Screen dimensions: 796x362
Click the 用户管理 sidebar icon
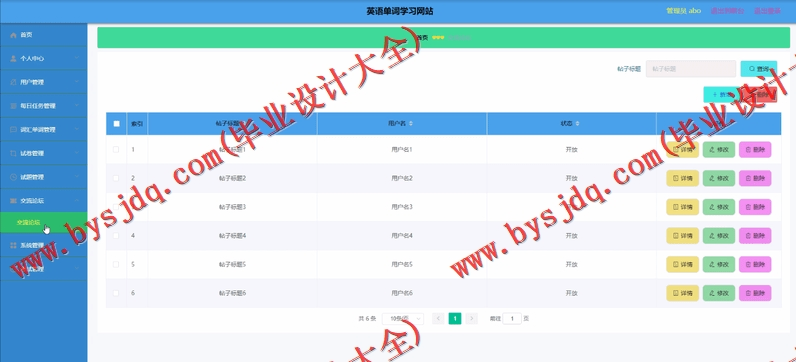click(x=13, y=82)
